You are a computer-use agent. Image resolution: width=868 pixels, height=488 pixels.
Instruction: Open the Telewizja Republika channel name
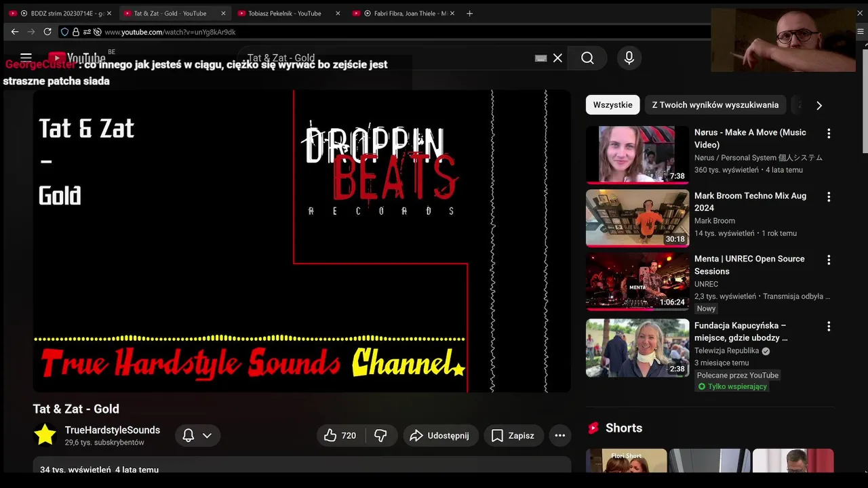coord(726,351)
